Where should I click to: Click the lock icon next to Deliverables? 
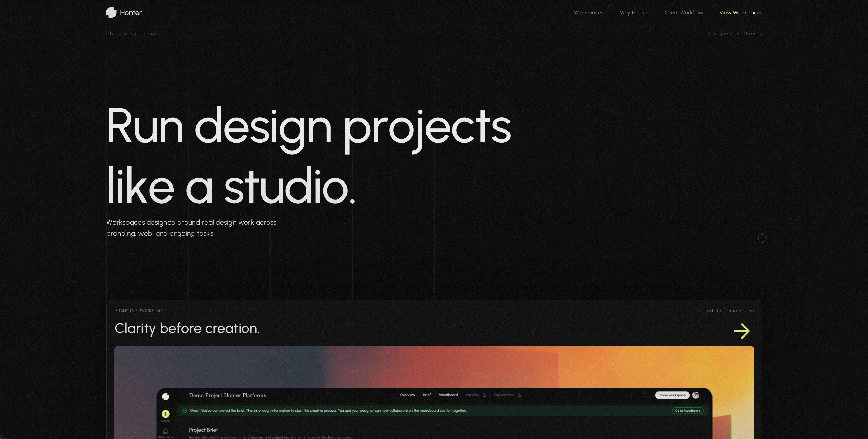[519, 395]
